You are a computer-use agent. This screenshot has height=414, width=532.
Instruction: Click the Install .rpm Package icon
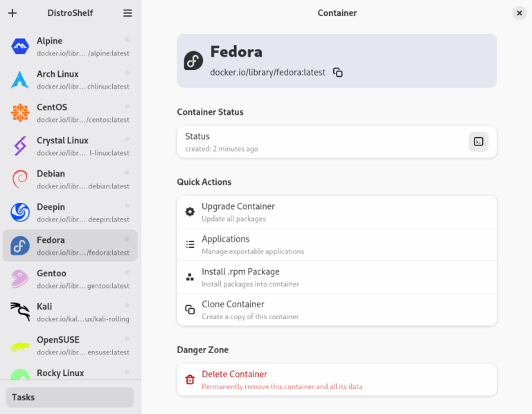[x=190, y=277]
